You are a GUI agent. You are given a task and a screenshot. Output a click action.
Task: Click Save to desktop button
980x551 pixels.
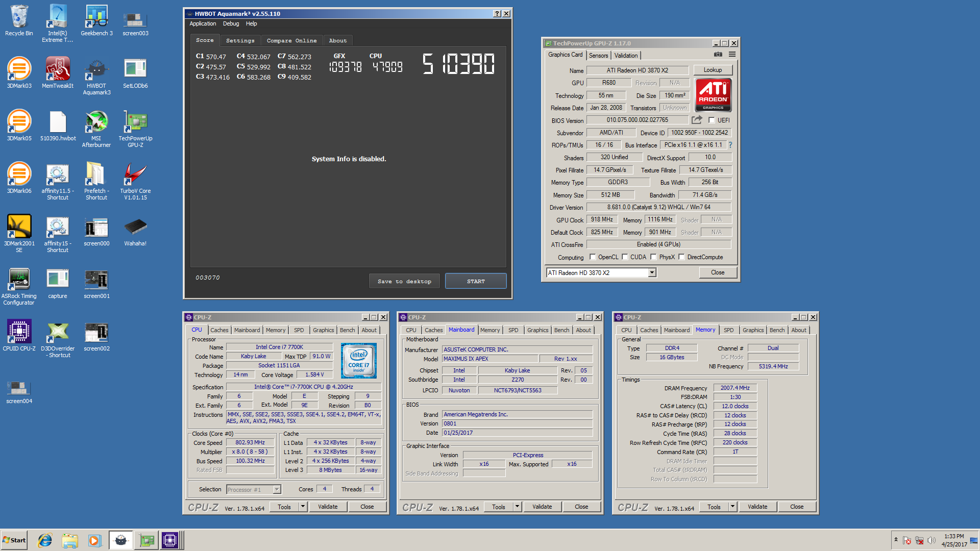(x=404, y=281)
